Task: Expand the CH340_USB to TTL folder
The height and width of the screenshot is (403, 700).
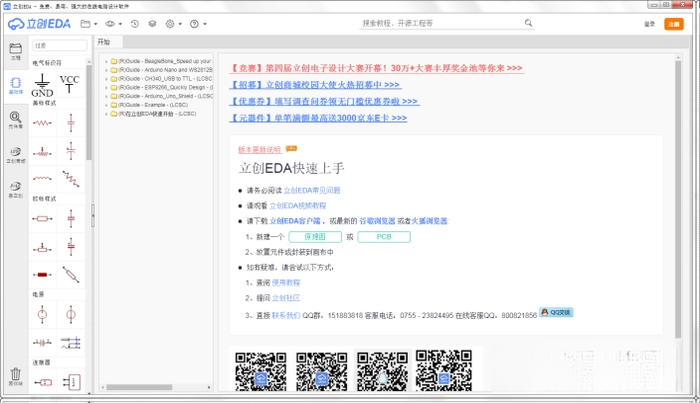Action: pos(106,79)
